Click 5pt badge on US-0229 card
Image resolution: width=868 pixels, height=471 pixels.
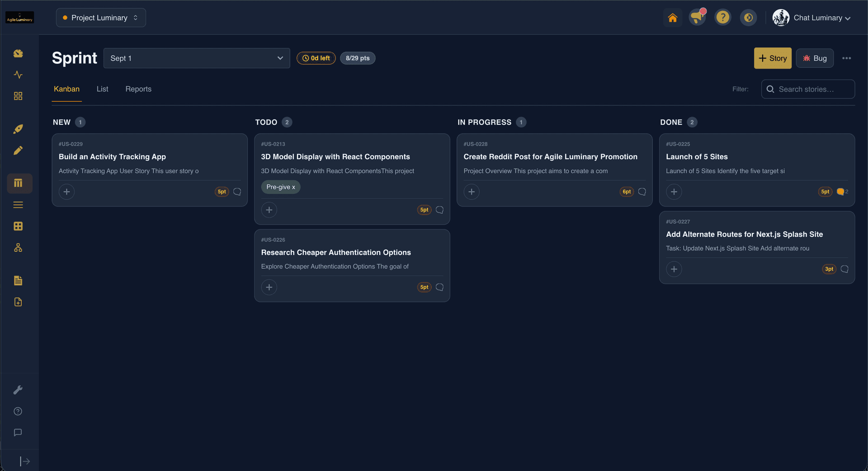pos(222,192)
